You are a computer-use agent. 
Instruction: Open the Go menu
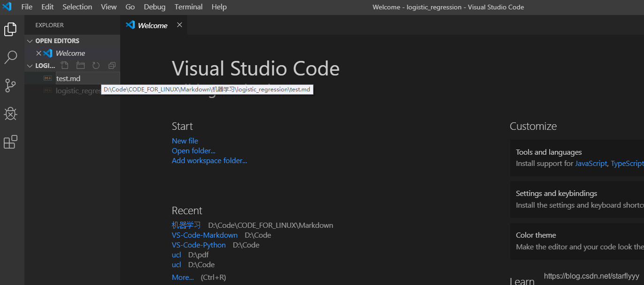coord(130,7)
